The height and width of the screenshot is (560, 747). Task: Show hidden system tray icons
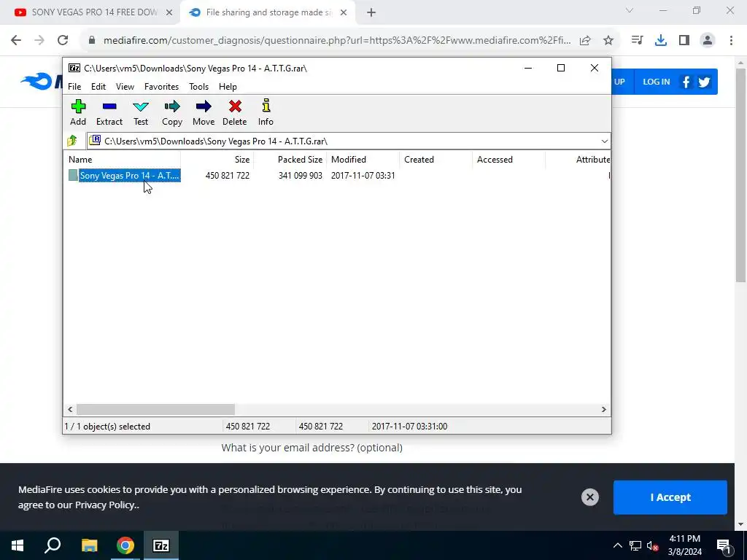tap(617, 545)
